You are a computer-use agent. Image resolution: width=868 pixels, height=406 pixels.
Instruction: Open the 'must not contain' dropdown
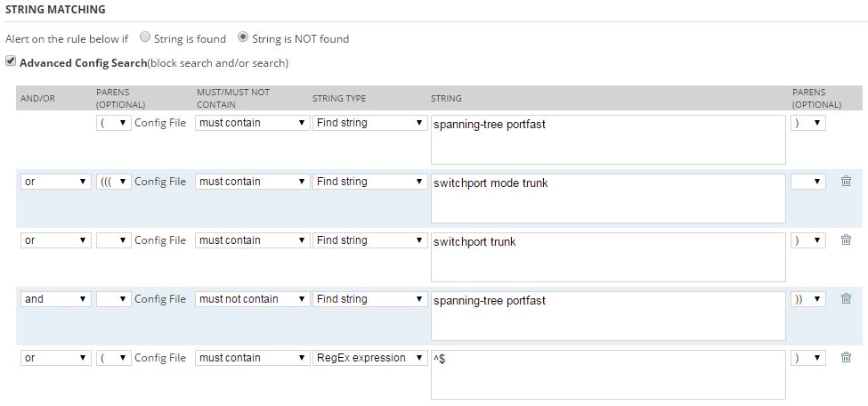[252, 299]
